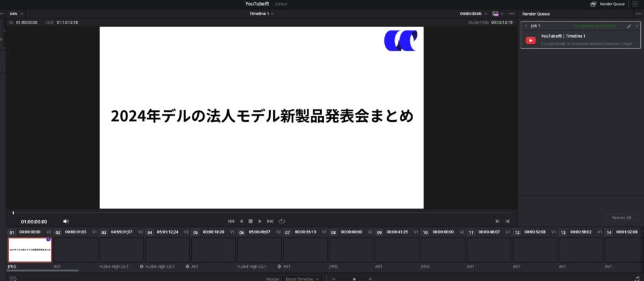The height and width of the screenshot is (281, 644).
Task: Click clip number 03 badge
Action: 104,232
